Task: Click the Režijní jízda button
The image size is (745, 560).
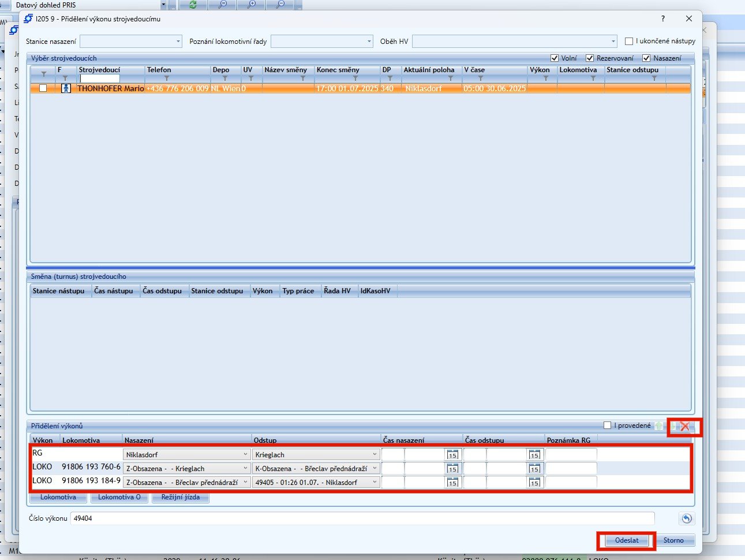Action: (x=180, y=497)
